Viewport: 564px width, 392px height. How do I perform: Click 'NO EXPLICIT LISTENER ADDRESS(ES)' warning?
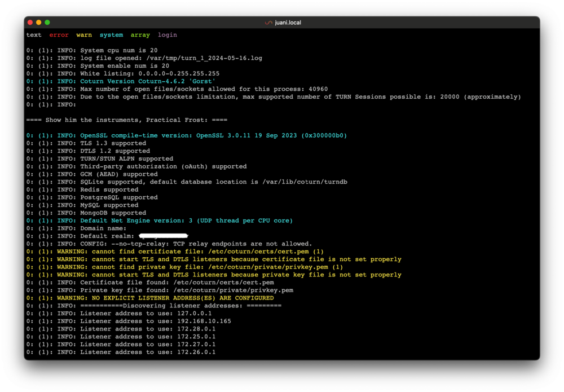click(x=150, y=298)
